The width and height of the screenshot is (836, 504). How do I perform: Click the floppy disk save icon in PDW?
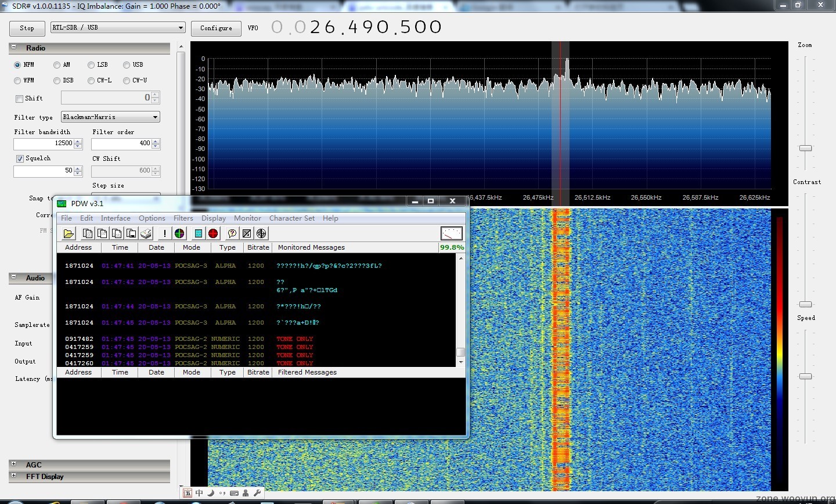pyautogui.click(x=131, y=233)
